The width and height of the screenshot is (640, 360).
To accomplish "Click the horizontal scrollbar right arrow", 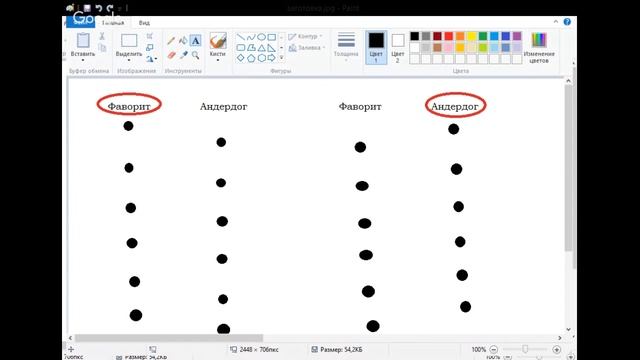I will tap(560, 338).
